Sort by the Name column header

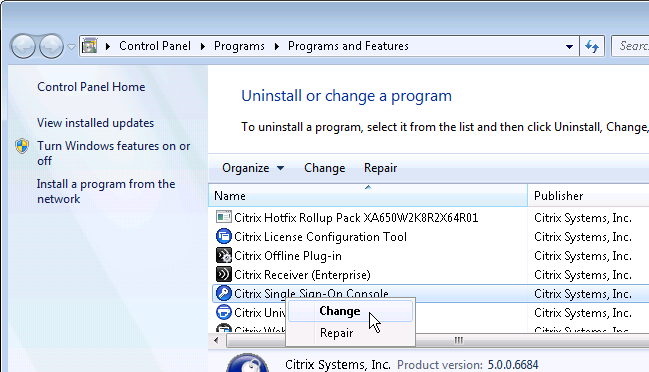coord(368,196)
